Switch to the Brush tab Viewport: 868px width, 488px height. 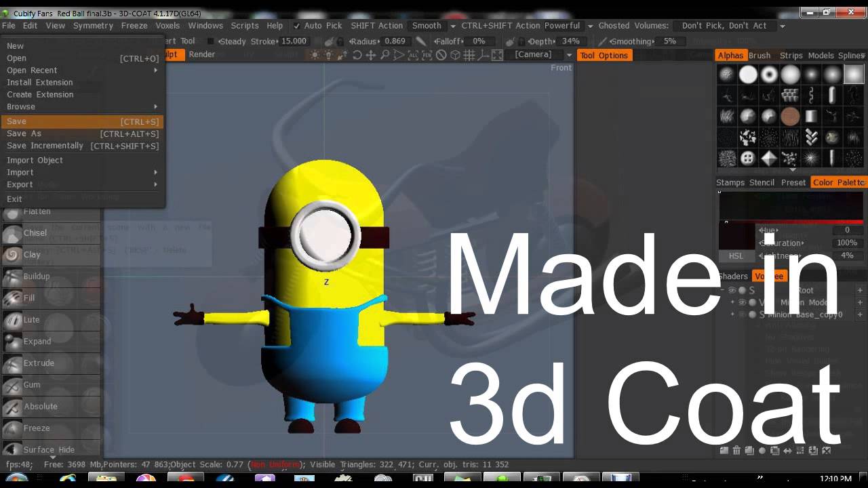coord(759,56)
